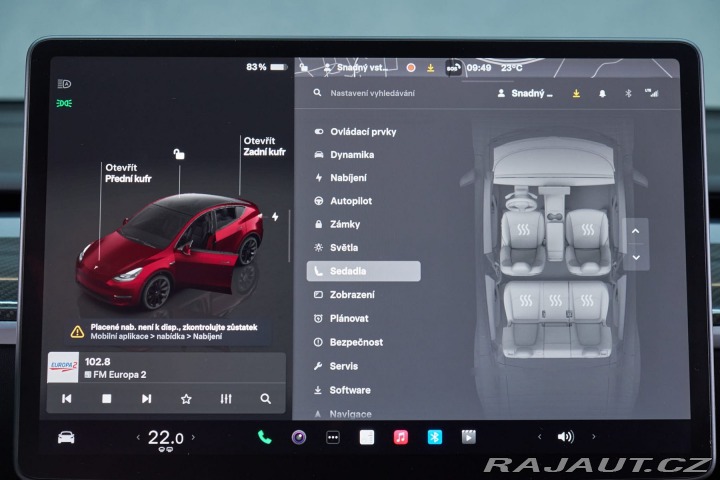This screenshot has height=480, width=720.
Task: Open Plánovat scheduling menu
Action: click(x=341, y=318)
